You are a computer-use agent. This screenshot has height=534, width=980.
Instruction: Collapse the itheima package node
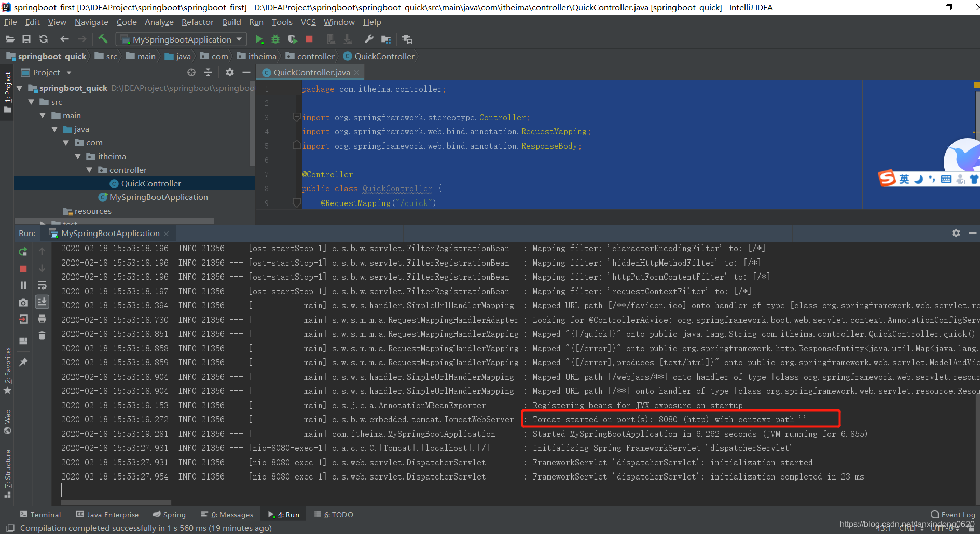coord(78,156)
